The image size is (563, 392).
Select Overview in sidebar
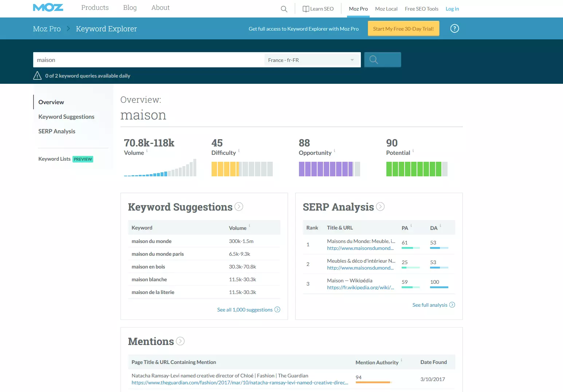[51, 102]
